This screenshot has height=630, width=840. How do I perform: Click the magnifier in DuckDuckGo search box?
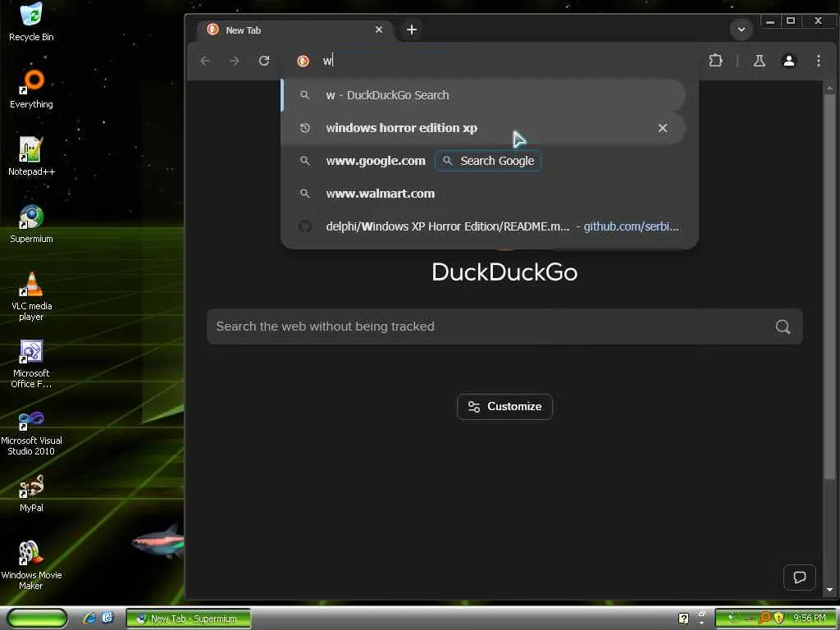click(783, 326)
